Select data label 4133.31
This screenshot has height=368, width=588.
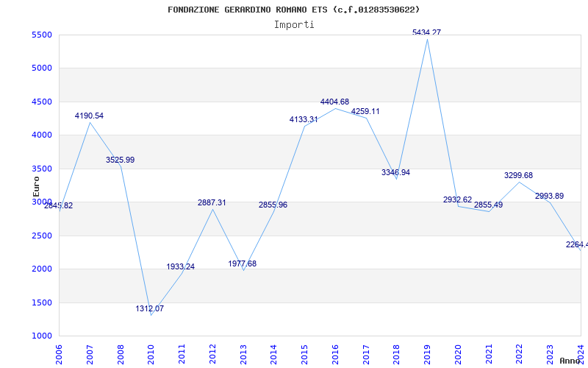pyautogui.click(x=304, y=119)
